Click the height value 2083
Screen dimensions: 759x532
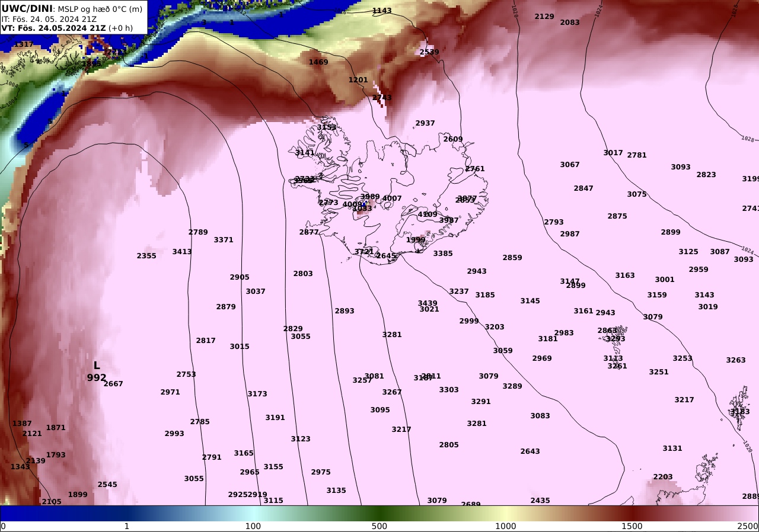pos(570,23)
